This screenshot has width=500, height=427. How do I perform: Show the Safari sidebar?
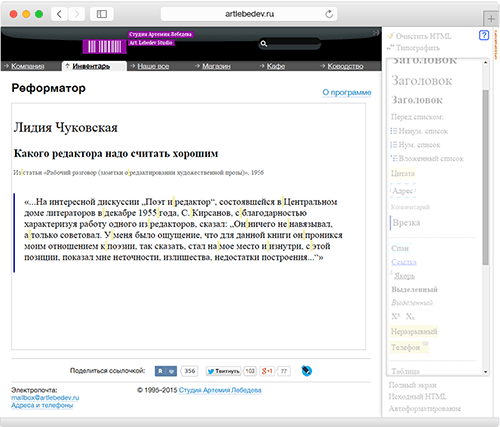click(102, 14)
